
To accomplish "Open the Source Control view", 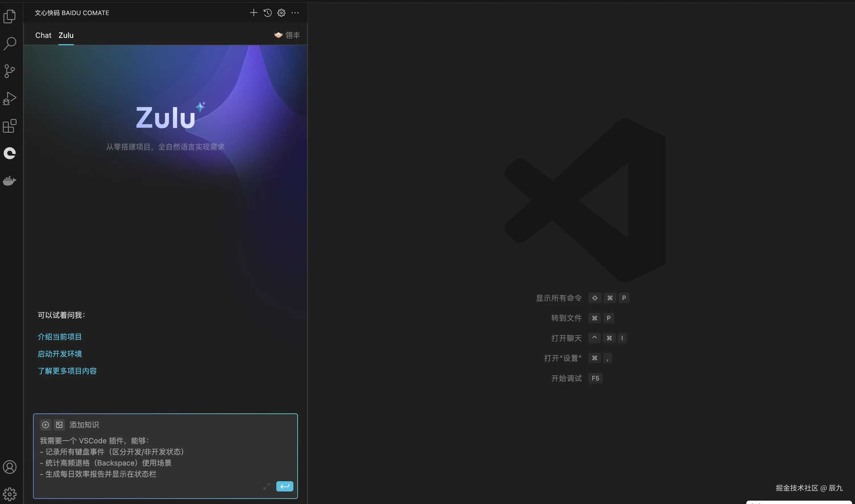I will pyautogui.click(x=9, y=71).
